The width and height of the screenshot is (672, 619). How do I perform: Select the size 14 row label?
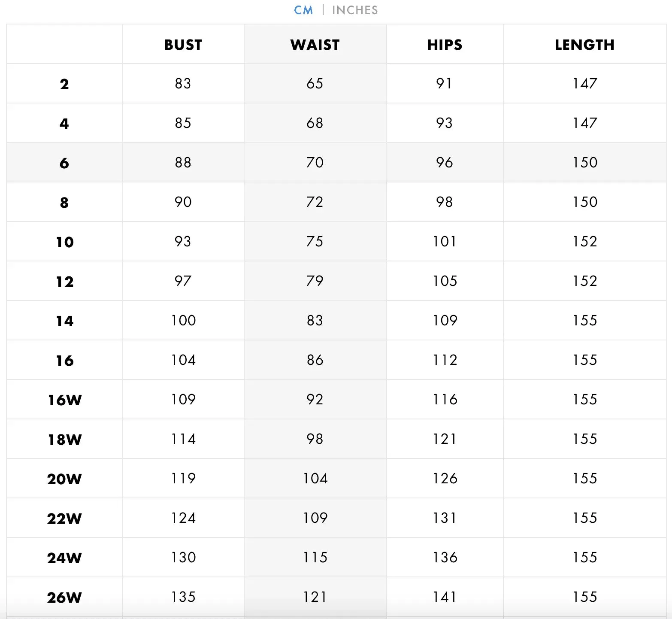coord(65,321)
